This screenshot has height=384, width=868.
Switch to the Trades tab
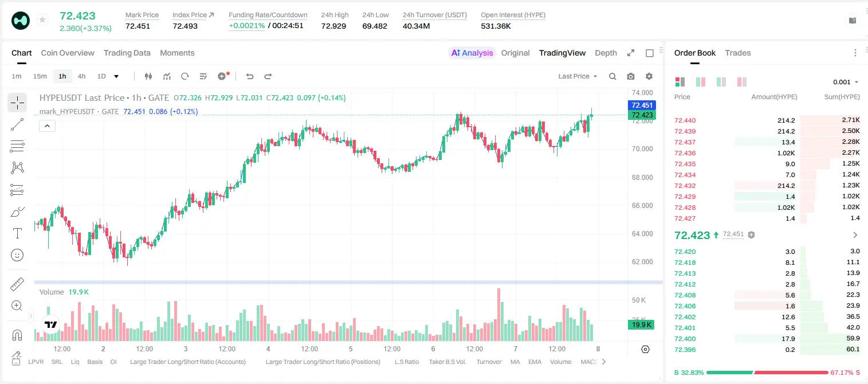tap(737, 53)
